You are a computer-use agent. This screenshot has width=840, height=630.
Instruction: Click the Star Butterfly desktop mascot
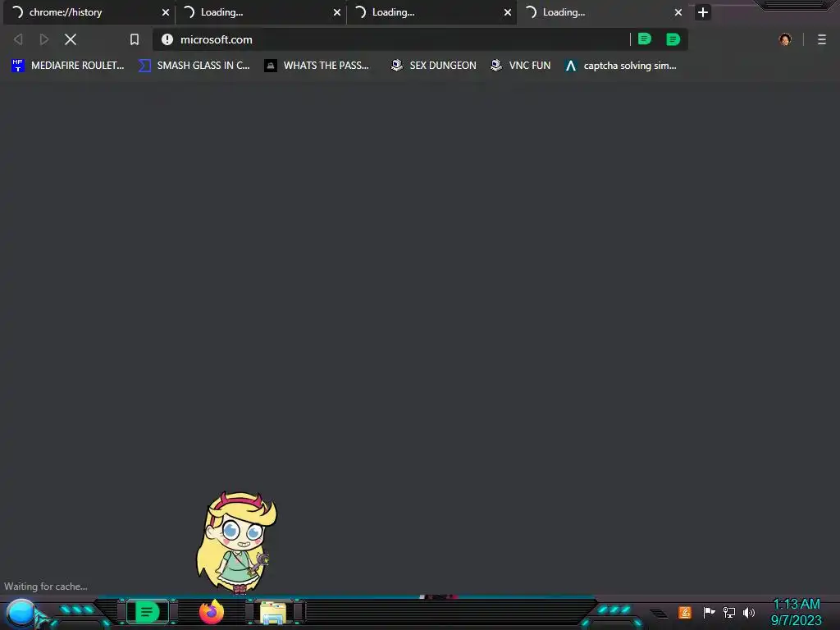(237, 542)
